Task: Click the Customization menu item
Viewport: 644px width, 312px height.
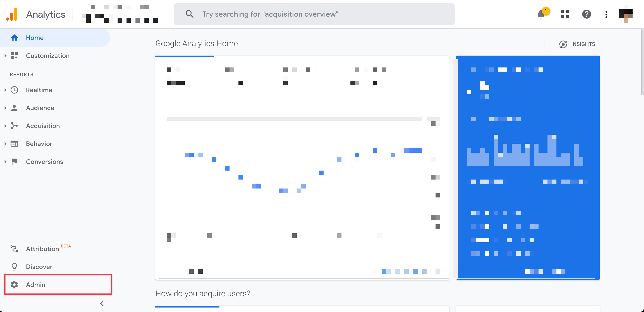Action: coord(48,56)
